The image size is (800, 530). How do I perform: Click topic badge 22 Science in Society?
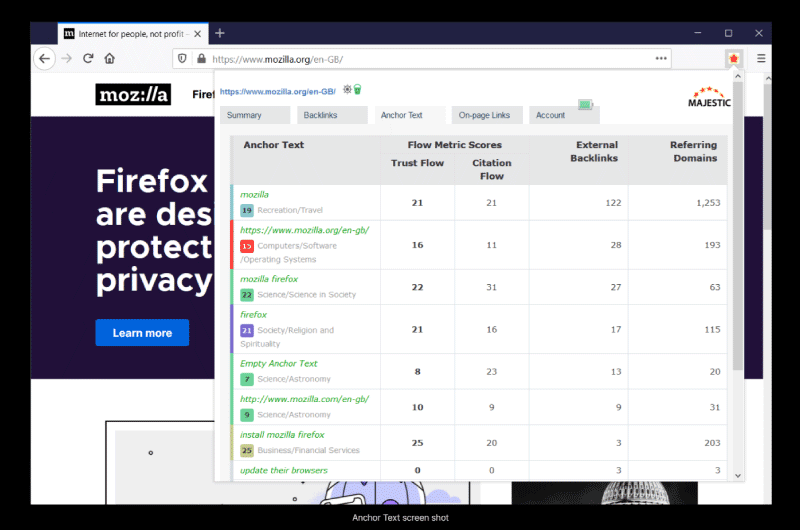(x=247, y=295)
